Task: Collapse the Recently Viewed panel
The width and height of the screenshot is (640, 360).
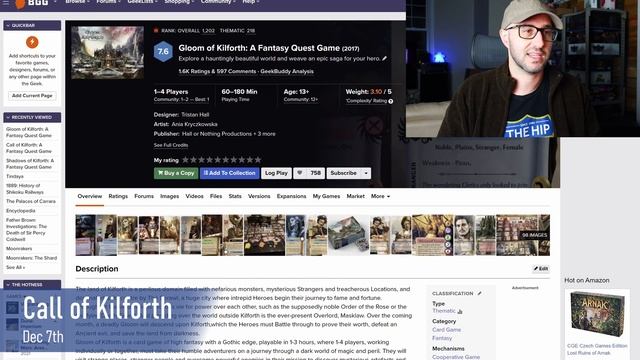Action: coord(8,117)
